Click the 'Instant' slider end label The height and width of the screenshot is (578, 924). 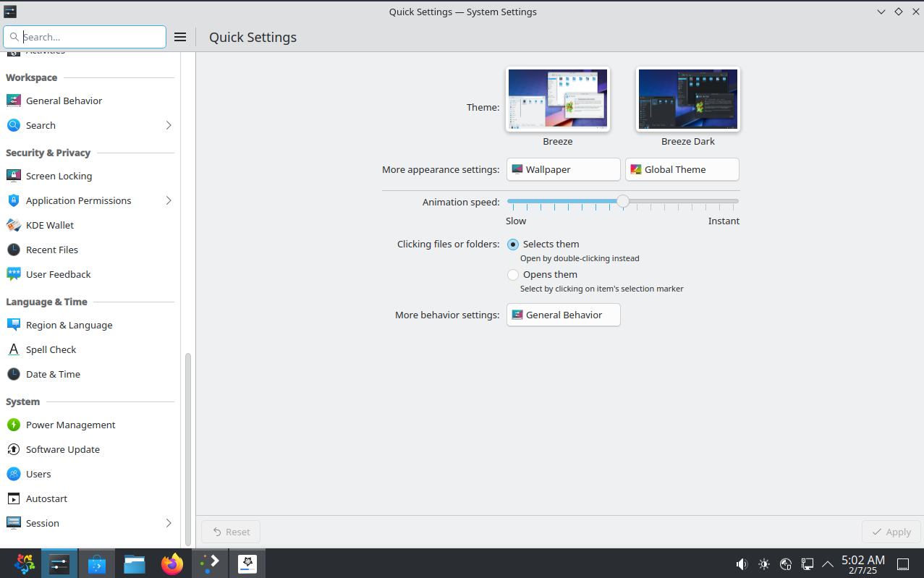click(x=724, y=221)
